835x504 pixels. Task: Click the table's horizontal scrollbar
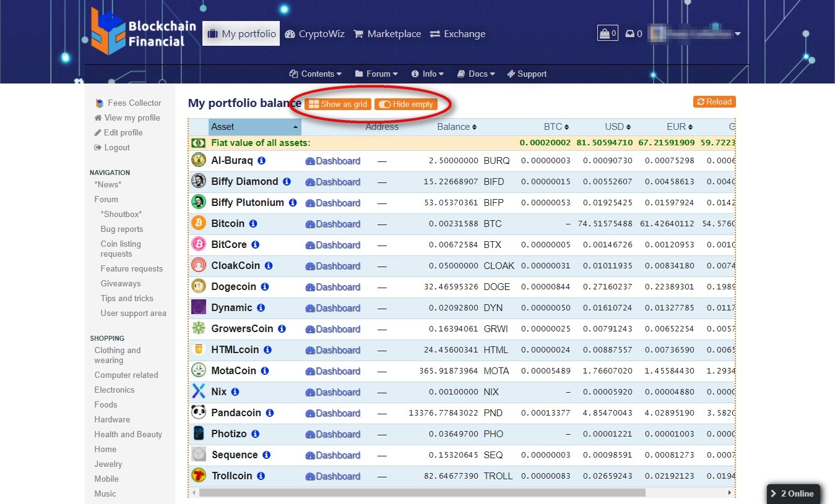click(x=421, y=493)
